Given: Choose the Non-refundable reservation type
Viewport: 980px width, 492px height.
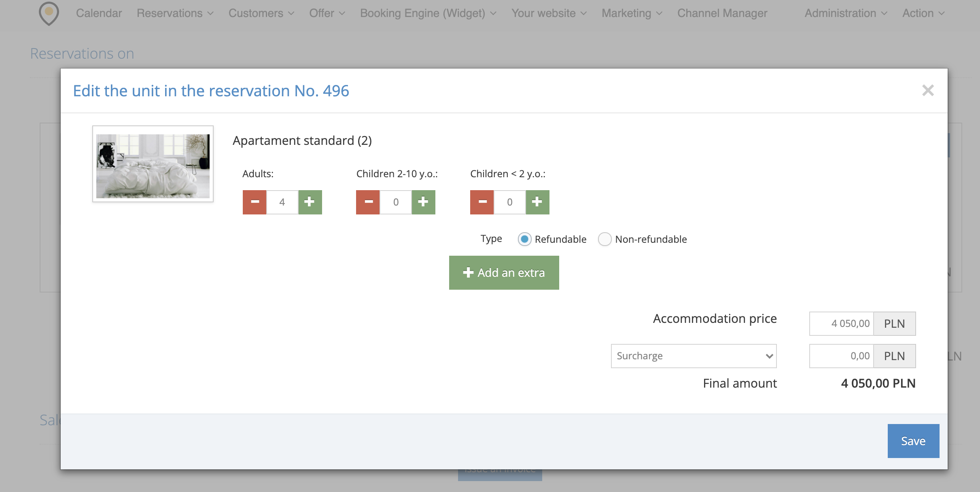Looking at the screenshot, I should [x=605, y=239].
